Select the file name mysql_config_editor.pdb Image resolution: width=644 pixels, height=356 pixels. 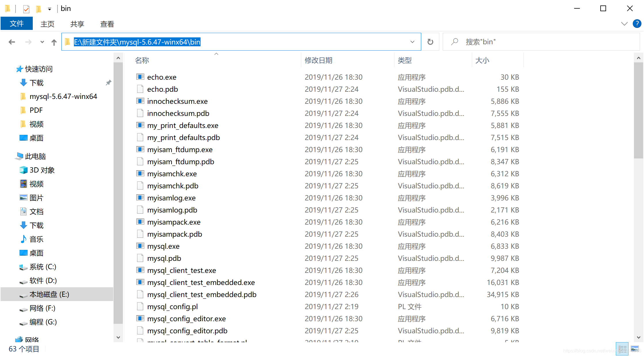[x=187, y=331]
